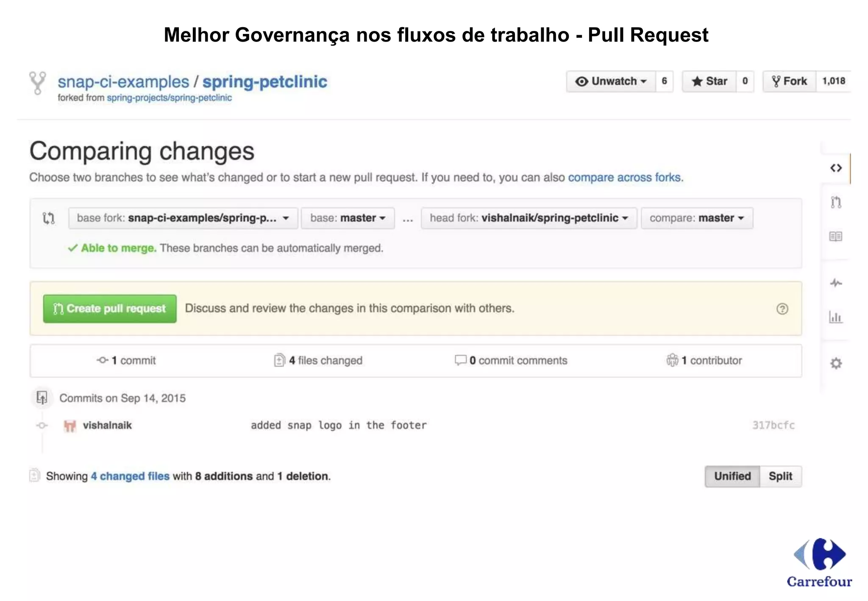
Task: Open the Code tab icon in sidebar
Action: pos(836,168)
